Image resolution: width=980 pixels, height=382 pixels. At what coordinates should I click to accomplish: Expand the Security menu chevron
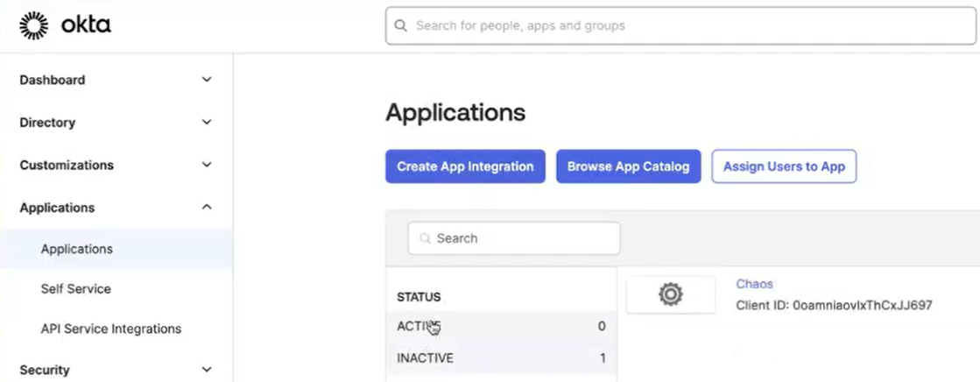click(207, 370)
